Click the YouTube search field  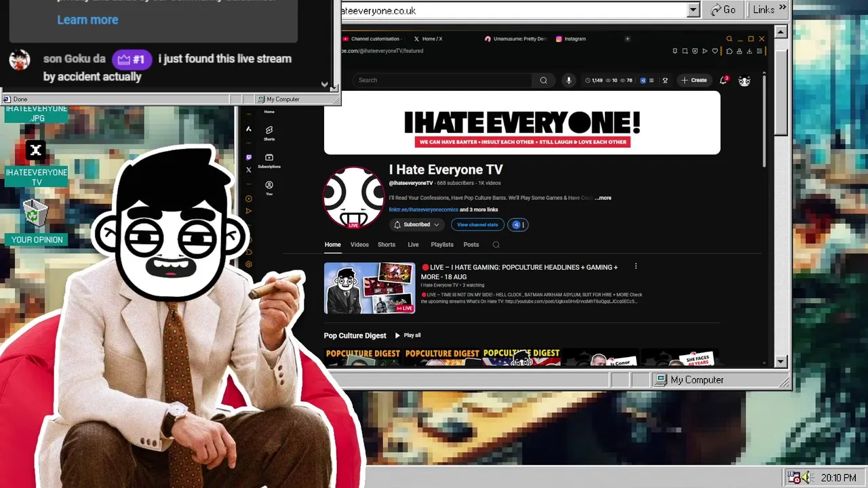coord(442,80)
